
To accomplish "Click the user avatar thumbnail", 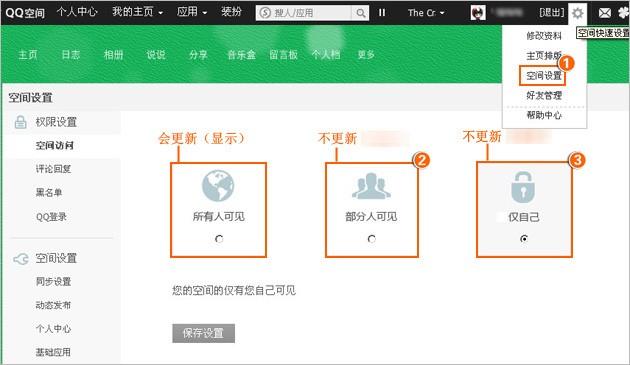I will [478, 13].
